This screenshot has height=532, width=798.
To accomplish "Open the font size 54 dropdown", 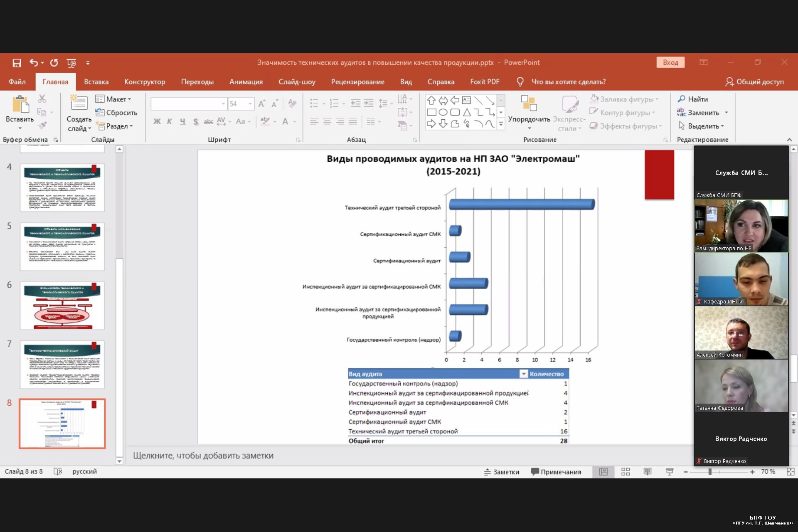I will point(250,103).
